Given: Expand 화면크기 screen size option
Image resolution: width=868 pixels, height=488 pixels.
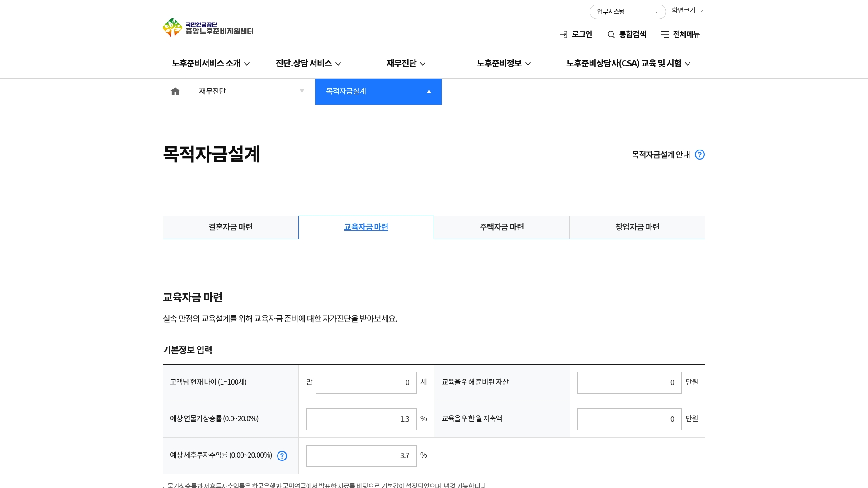Looking at the screenshot, I should click(x=687, y=10).
